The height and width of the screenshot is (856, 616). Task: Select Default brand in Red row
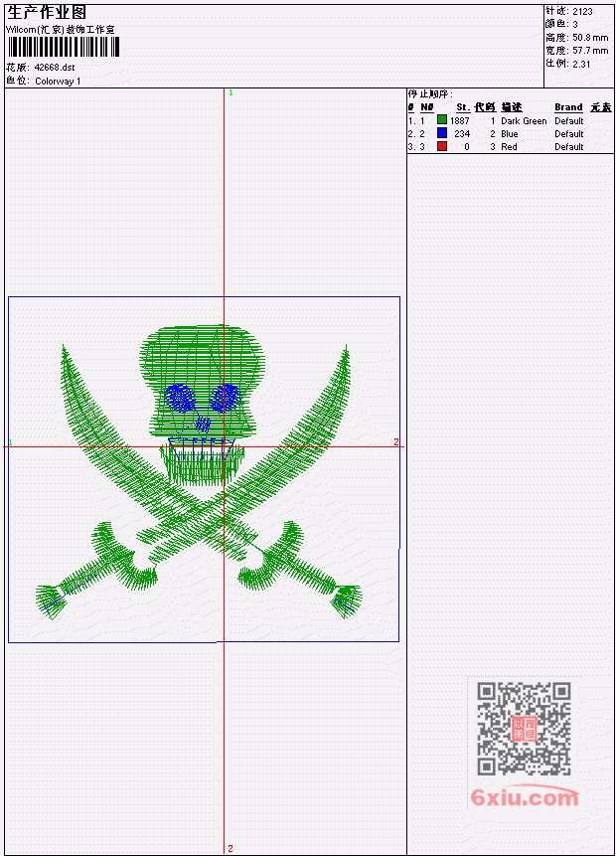click(x=569, y=147)
